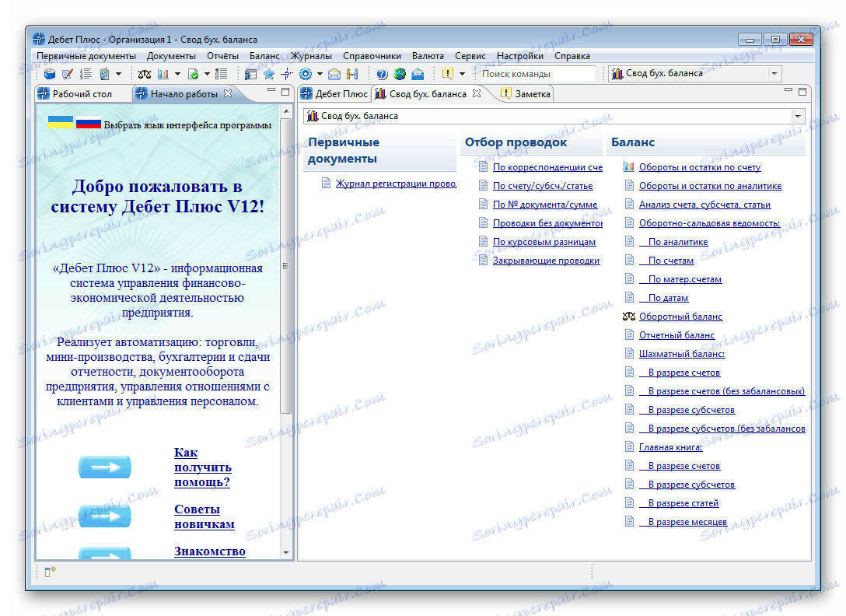Open the Журналы menu
Viewport: 846px width, 616px height.
311,56
